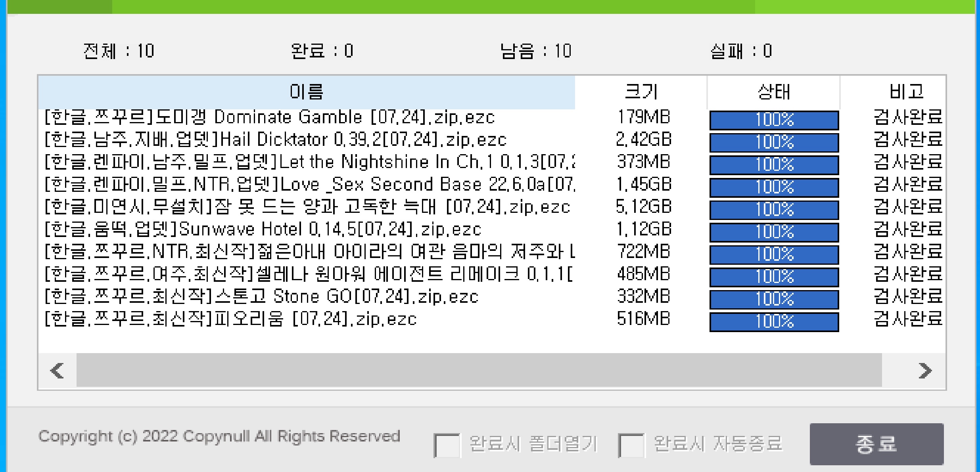Select the Hail Dicktator file row
This screenshot has height=472, width=980.
point(276,140)
